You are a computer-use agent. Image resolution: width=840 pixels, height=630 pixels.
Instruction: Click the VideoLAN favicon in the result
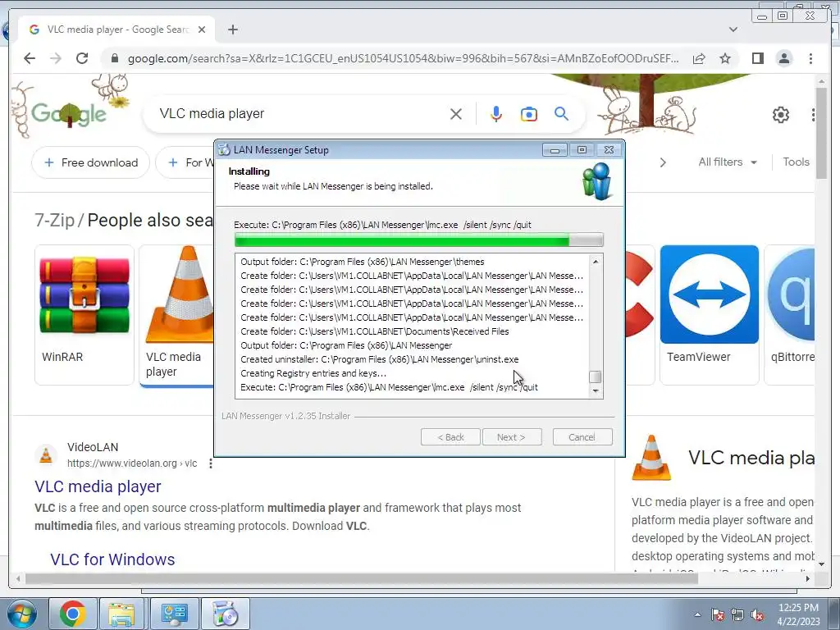(46, 454)
